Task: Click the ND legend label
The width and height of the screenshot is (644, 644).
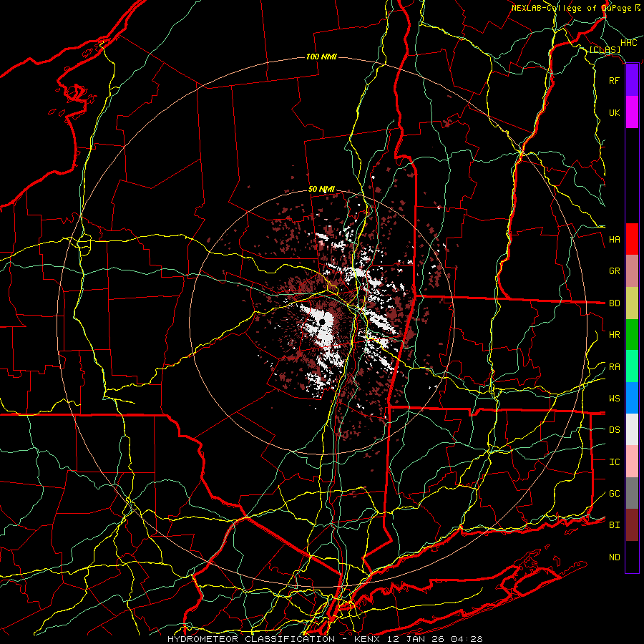Action: [615, 557]
